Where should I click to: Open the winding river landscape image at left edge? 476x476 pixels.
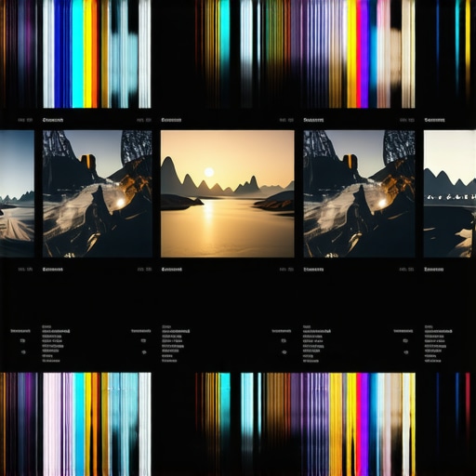(x=17, y=193)
